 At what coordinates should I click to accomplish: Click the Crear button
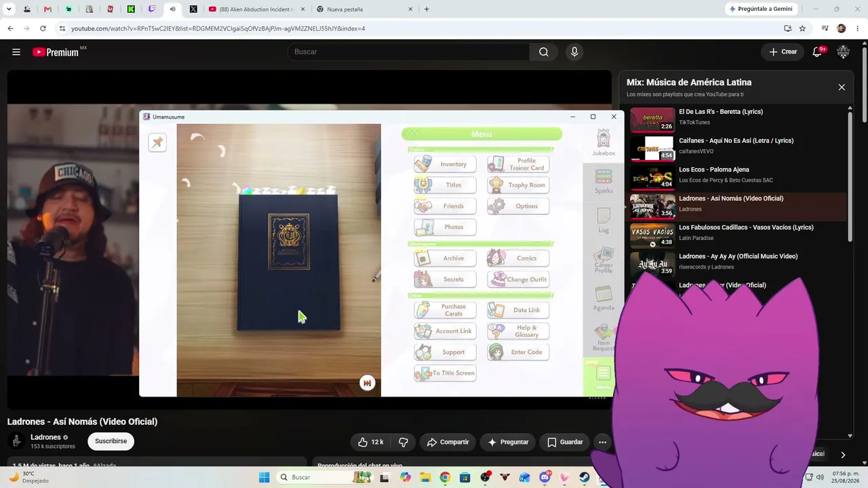pyautogui.click(x=783, y=52)
